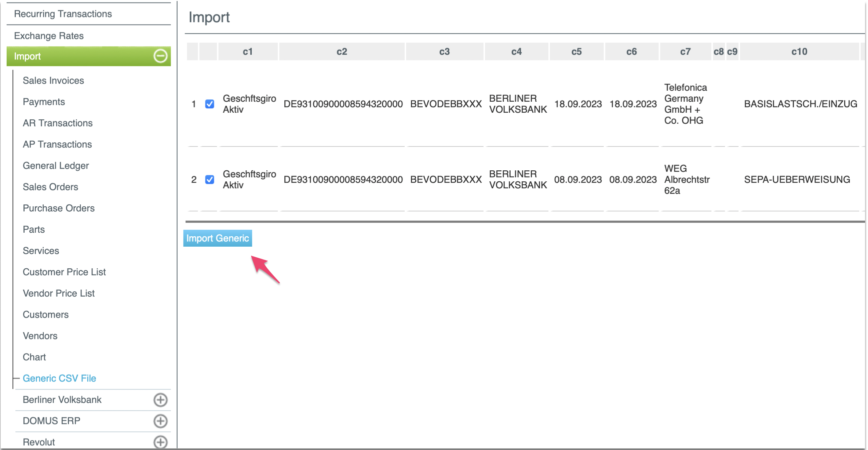Open Recurring Transactions menu item
This screenshot has width=868, height=450.
[x=63, y=14]
